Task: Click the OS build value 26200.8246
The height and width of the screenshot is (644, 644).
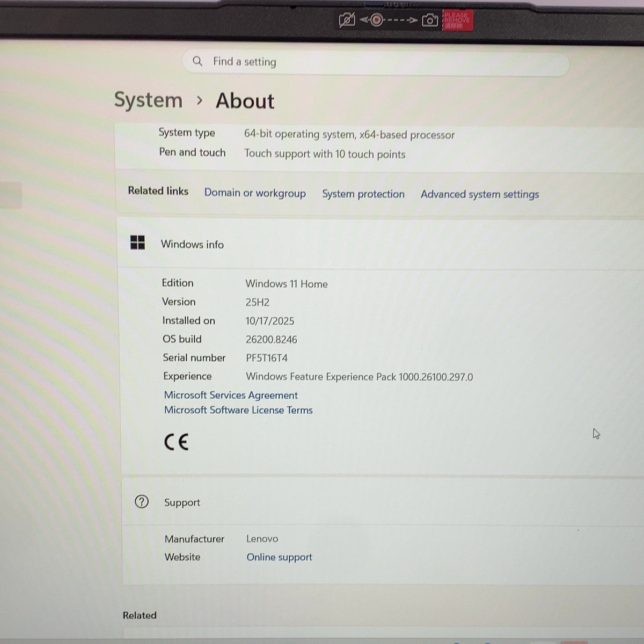Action: click(x=271, y=339)
